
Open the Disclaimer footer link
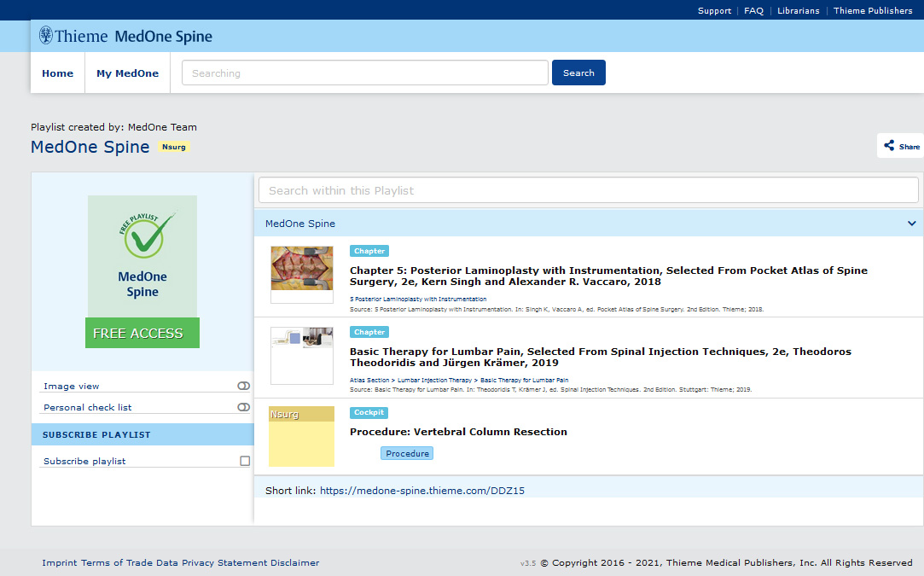296,563
